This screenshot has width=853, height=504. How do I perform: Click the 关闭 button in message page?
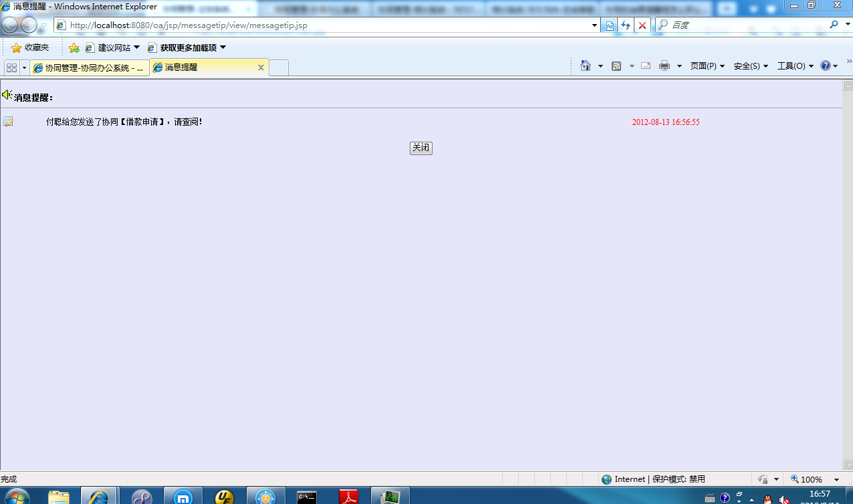click(x=420, y=148)
